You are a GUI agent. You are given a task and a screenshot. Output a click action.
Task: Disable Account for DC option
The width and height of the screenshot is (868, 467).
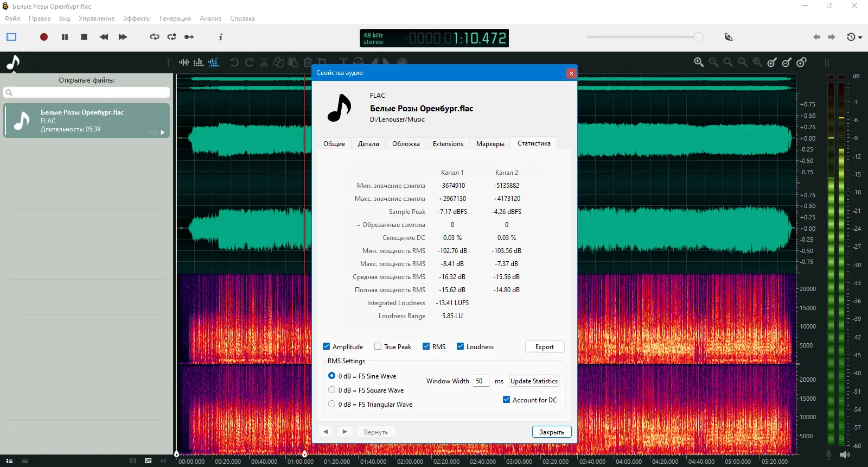[507, 400]
